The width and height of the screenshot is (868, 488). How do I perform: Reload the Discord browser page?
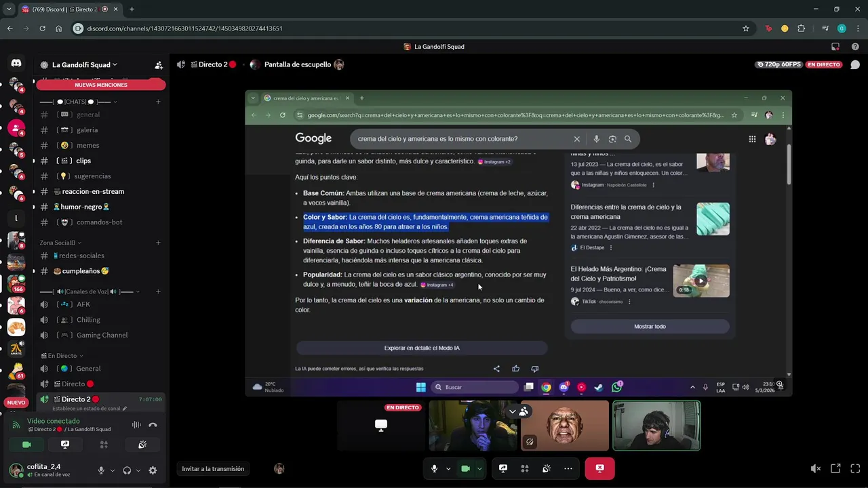pos(42,28)
